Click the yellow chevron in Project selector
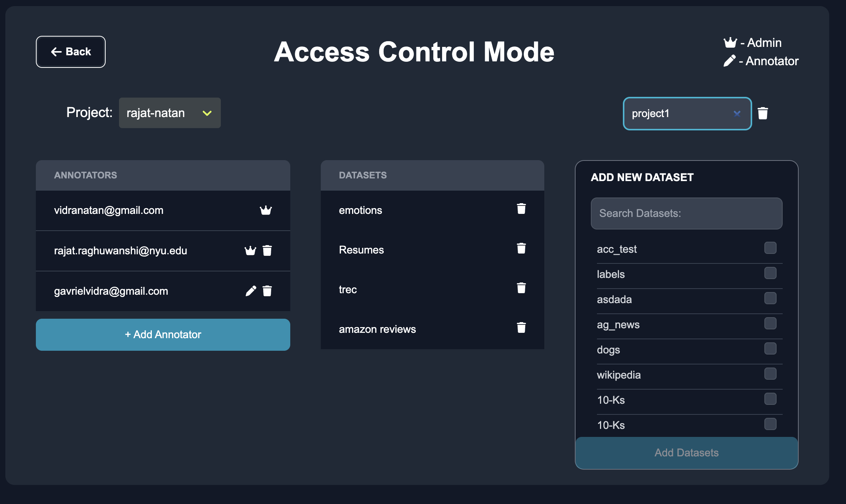846x504 pixels. (207, 113)
